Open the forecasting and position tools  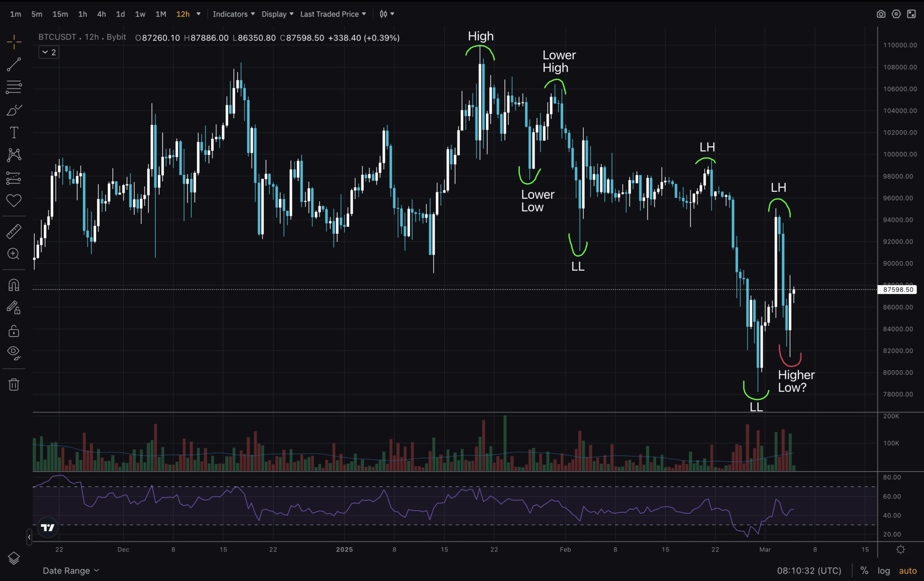14,178
